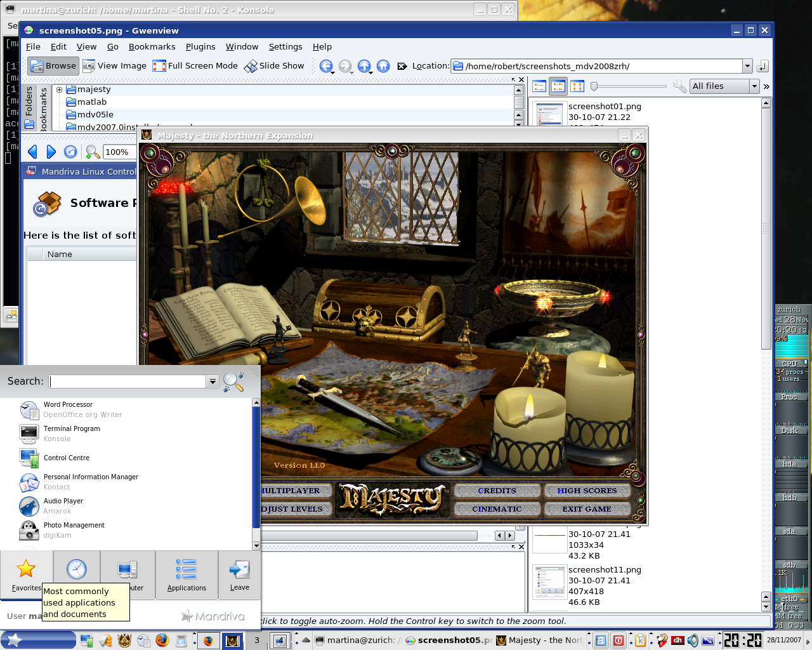Click the 100% zoom field
This screenshot has height=650, width=812.
coord(119,152)
